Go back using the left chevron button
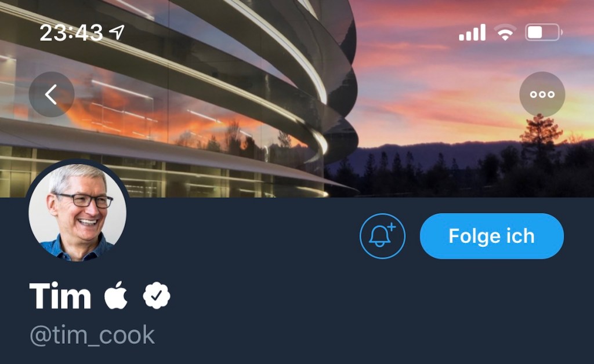This screenshot has width=594, height=364. (52, 94)
